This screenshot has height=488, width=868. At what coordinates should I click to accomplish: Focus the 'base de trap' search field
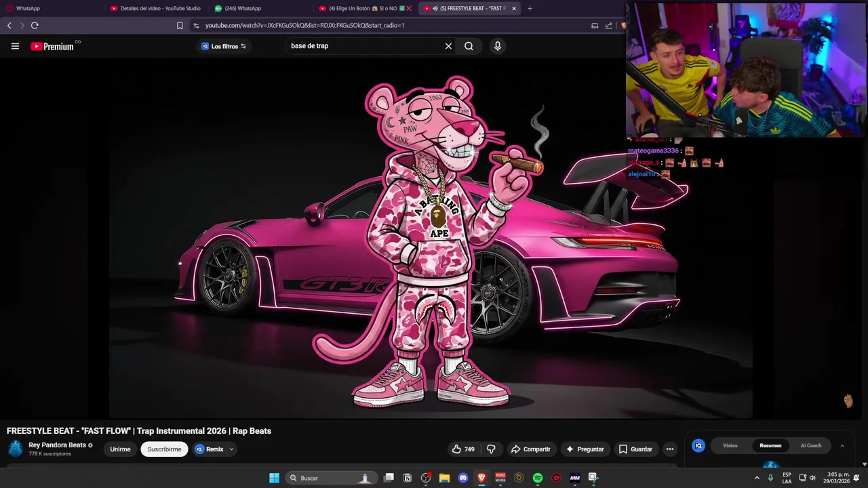coord(363,46)
